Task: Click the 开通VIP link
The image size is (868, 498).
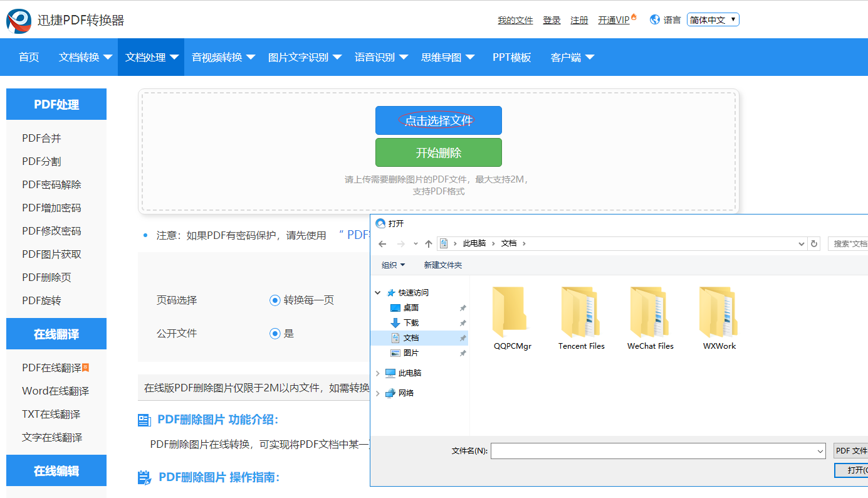Action: 614,20
